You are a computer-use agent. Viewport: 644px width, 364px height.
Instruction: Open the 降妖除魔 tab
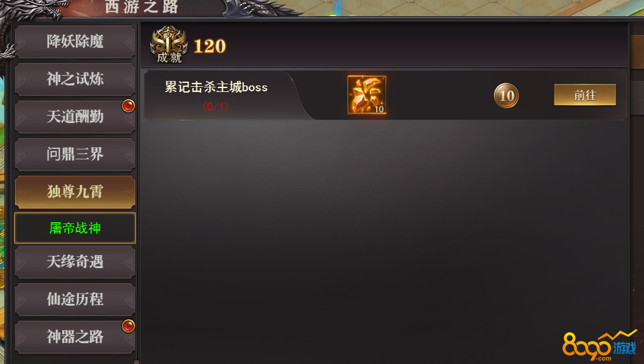[75, 41]
